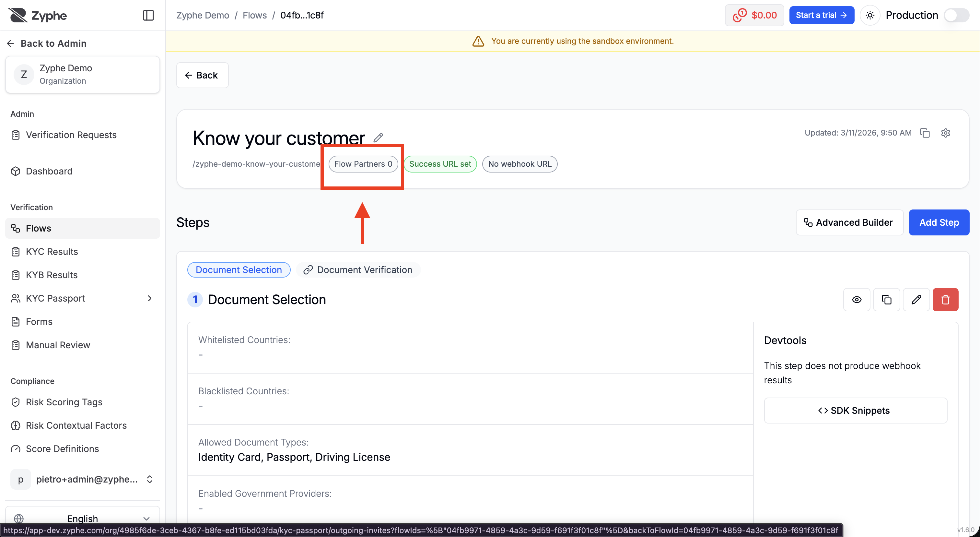
Task: Preview the Document Selection step eye icon
Action: coord(857,300)
